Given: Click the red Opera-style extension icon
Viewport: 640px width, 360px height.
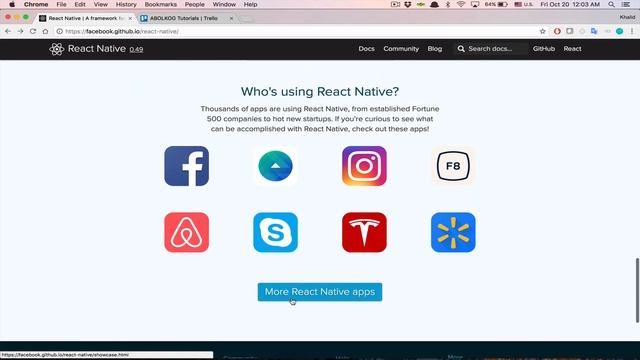Looking at the screenshot, I should [x=557, y=31].
